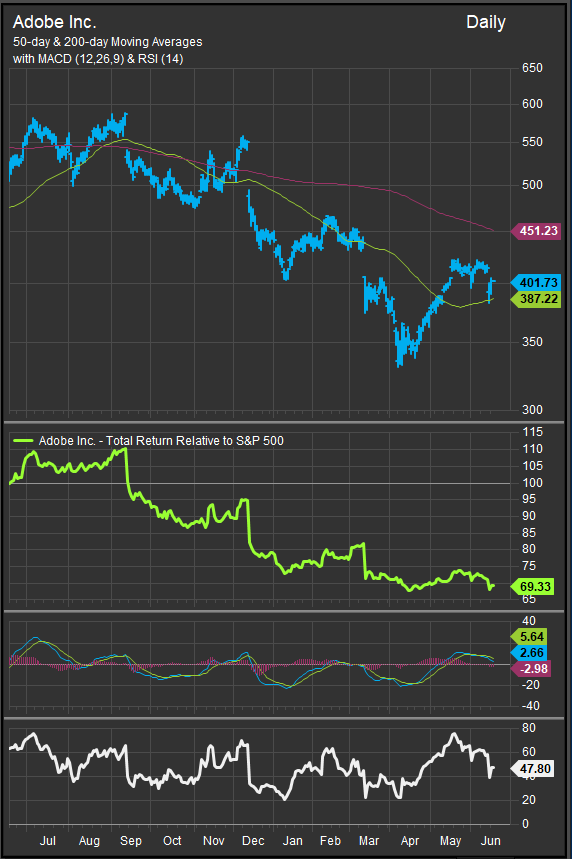Viewport: 572px width, 859px height.
Task: Click the Jun month axis label
Action: [490, 840]
